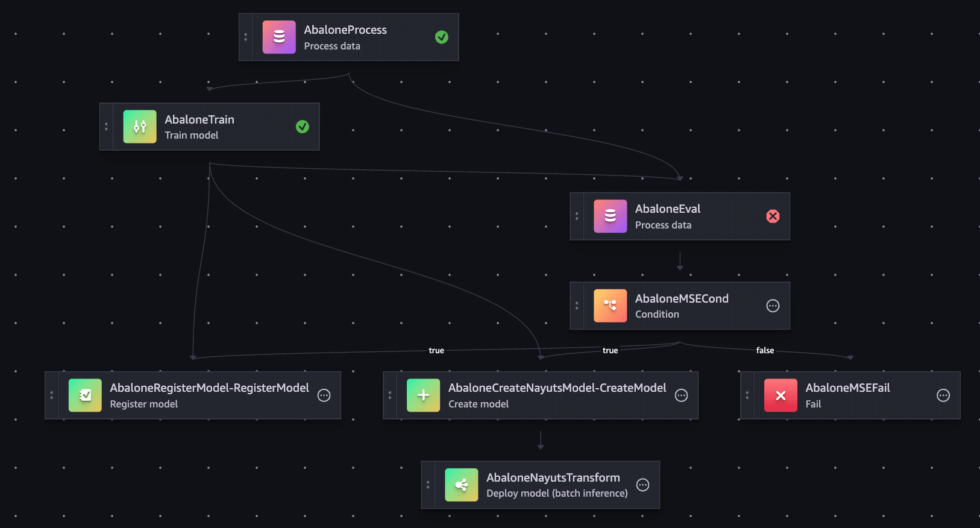Select the AbaloneCreateNayutsModel-CreateModel title
The height and width of the screenshot is (528, 980).
[x=558, y=388]
